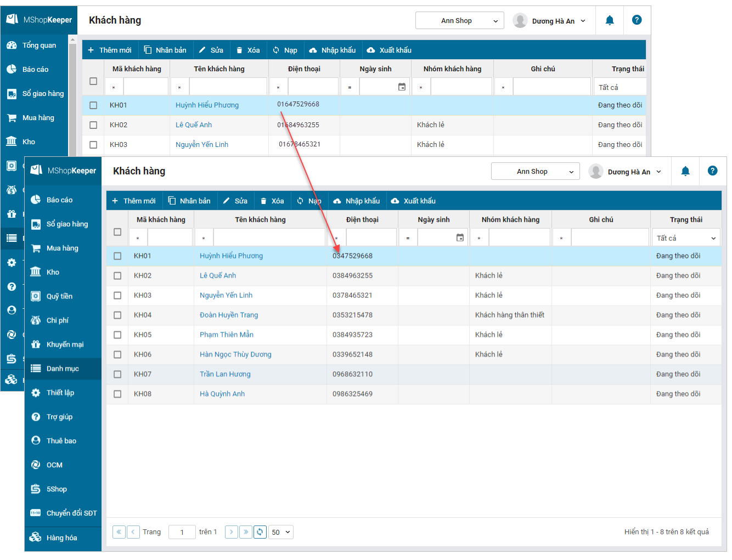732x560 pixels.
Task: Click the Xóa trash button in back window
Action: [x=247, y=50]
